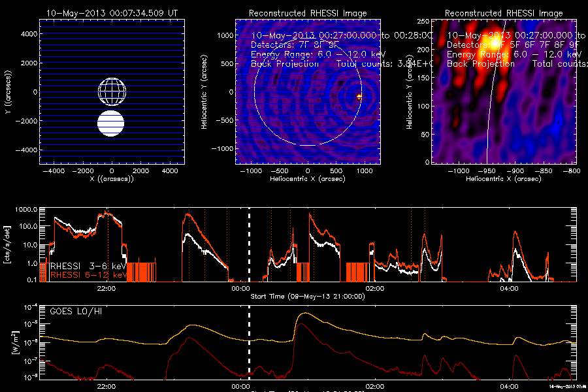Click the white dashed time marker in the GOES plot

click(250, 343)
